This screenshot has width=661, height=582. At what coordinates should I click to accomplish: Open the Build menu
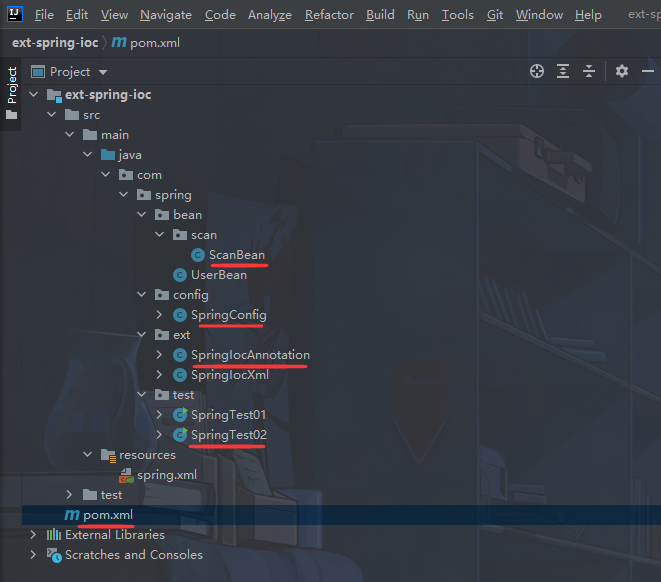coord(380,15)
